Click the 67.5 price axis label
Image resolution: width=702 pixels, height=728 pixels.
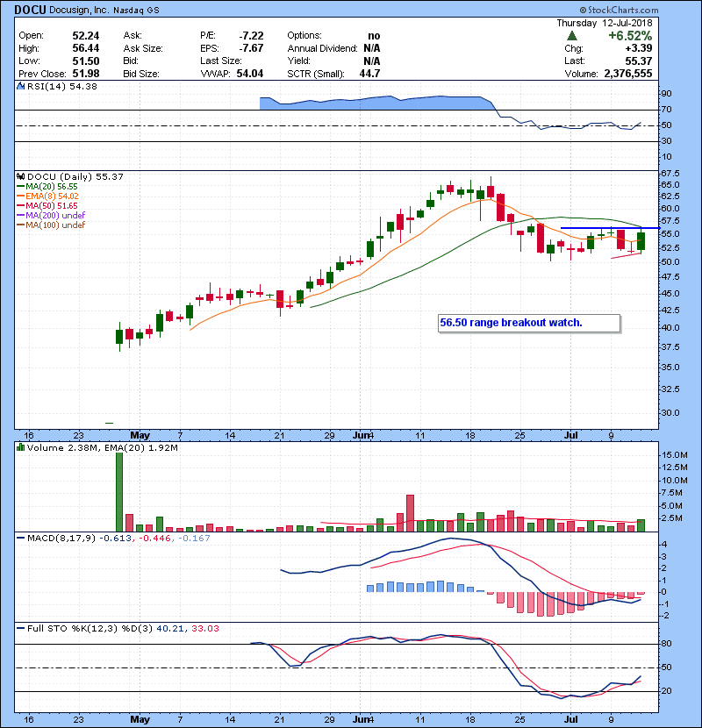pos(670,173)
